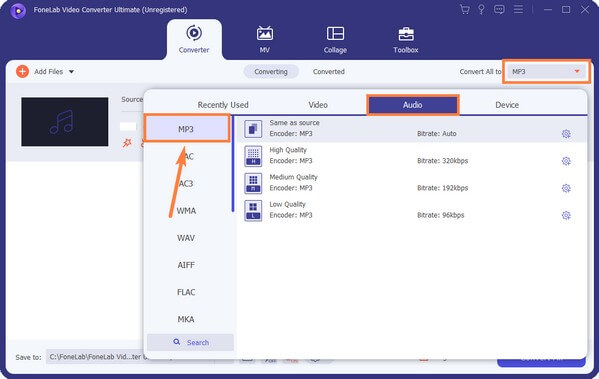The width and height of the screenshot is (599, 379).
Task: Click Bitrate: 192kbps text
Action: click(x=442, y=188)
